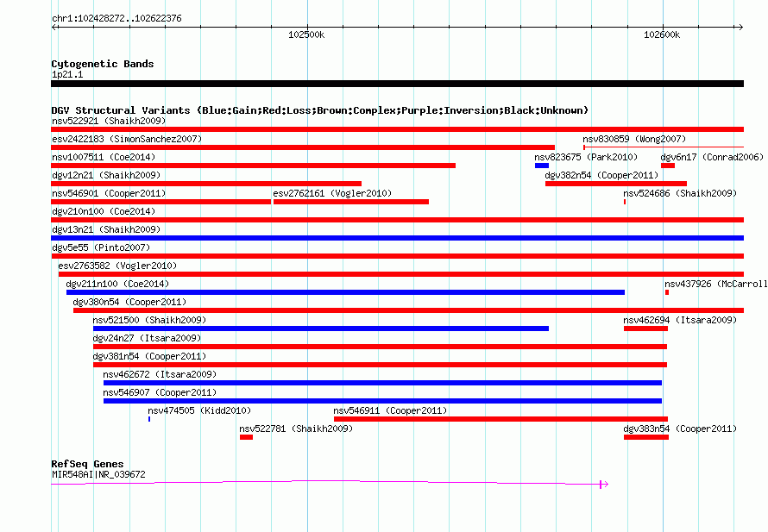Viewport: 768px width, 532px height.
Task: Click the DGV Structural Variants track title
Action: [x=320, y=110]
